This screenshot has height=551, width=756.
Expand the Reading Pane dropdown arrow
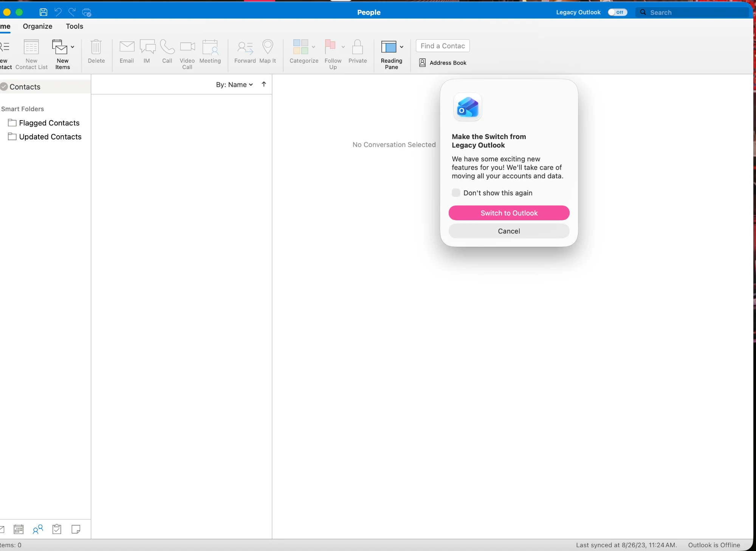coord(401,47)
